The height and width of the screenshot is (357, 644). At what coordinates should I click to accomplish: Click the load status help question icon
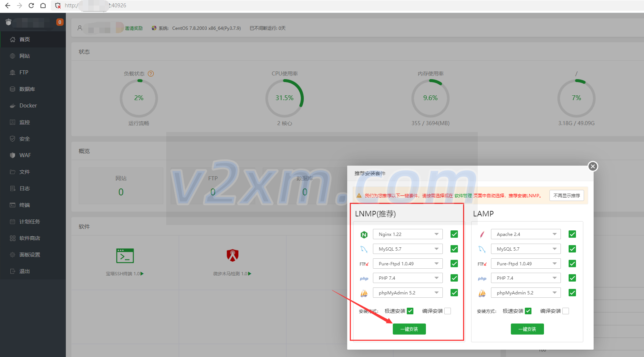151,74
